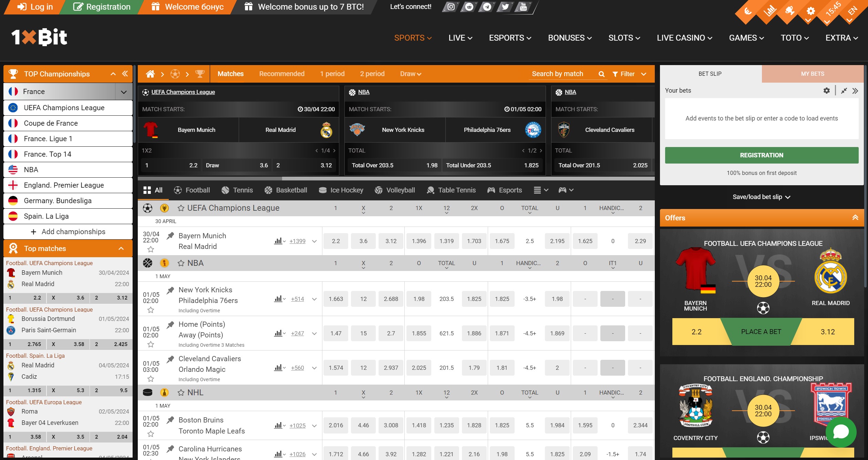Expand Save/load bet slip
The image size is (868, 460).
[x=761, y=197]
